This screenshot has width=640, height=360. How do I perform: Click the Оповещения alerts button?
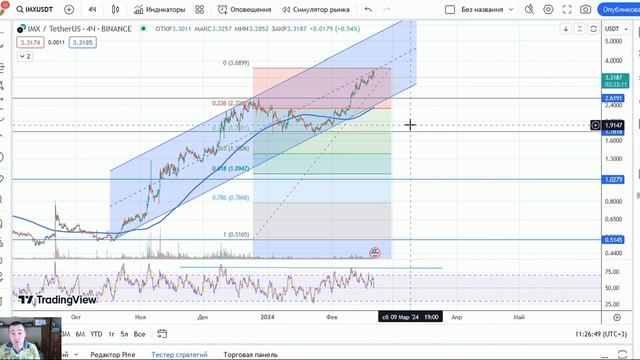click(x=244, y=9)
